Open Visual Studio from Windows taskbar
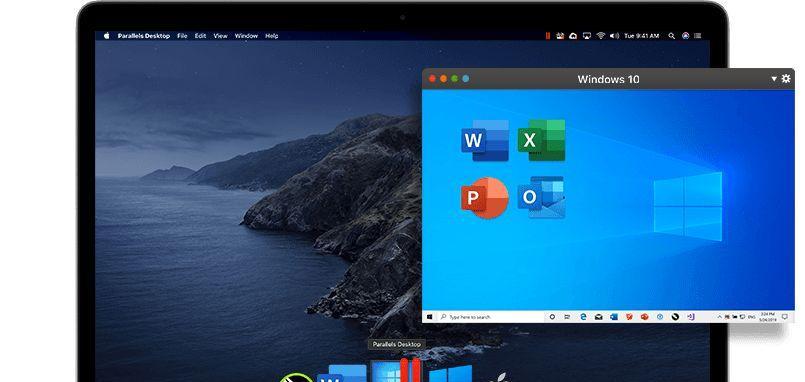 [x=691, y=317]
